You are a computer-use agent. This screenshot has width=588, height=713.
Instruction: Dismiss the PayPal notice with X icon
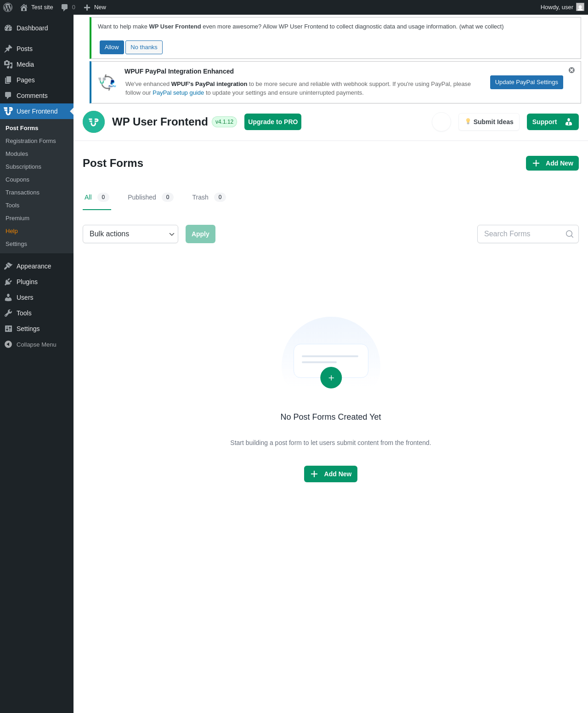(571, 70)
